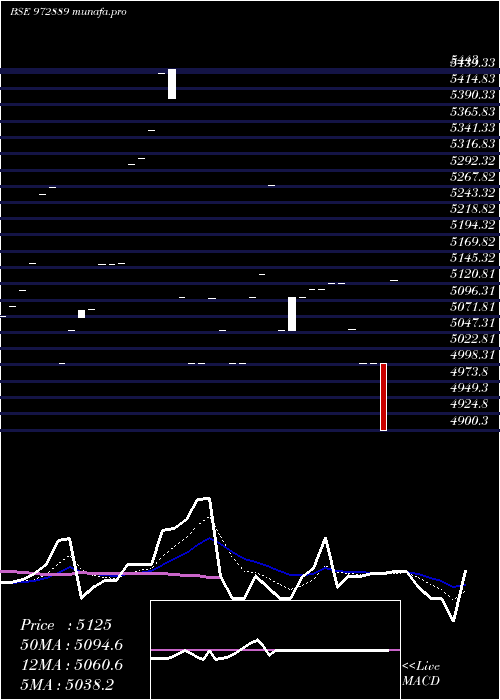Select the 5292.32 axis value

tap(472, 160)
